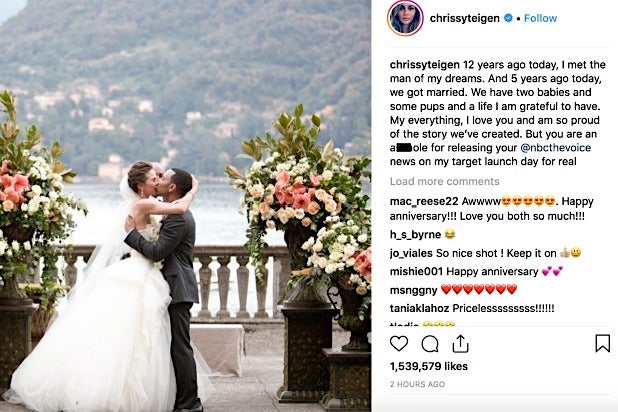
Task: Click the blue verified badge
Action: click(x=508, y=18)
